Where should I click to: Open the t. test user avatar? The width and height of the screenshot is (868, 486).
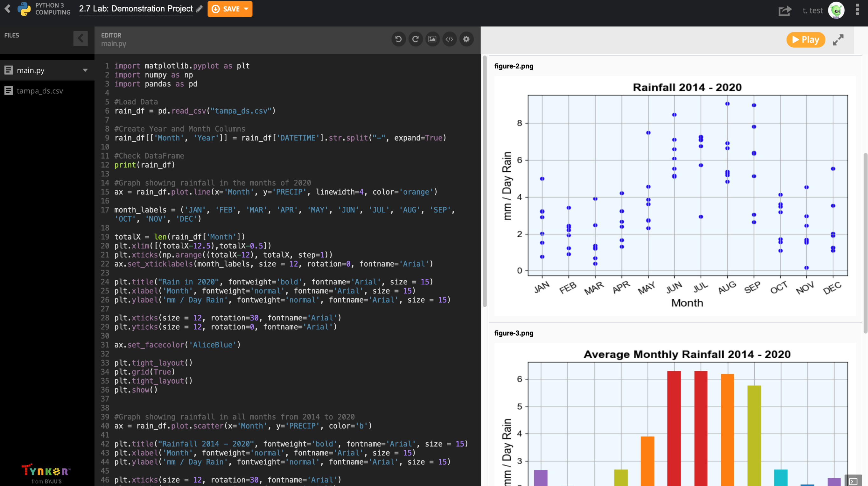[x=836, y=11]
